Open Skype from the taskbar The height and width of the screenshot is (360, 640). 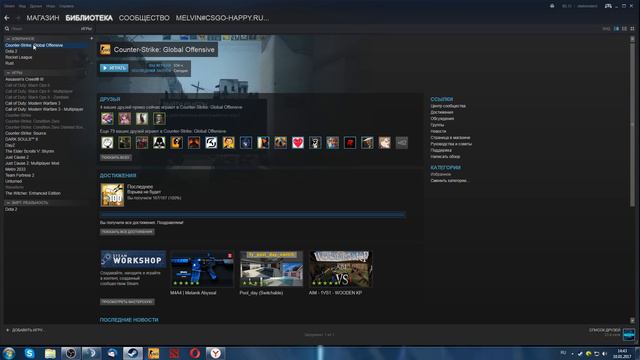[29, 353]
